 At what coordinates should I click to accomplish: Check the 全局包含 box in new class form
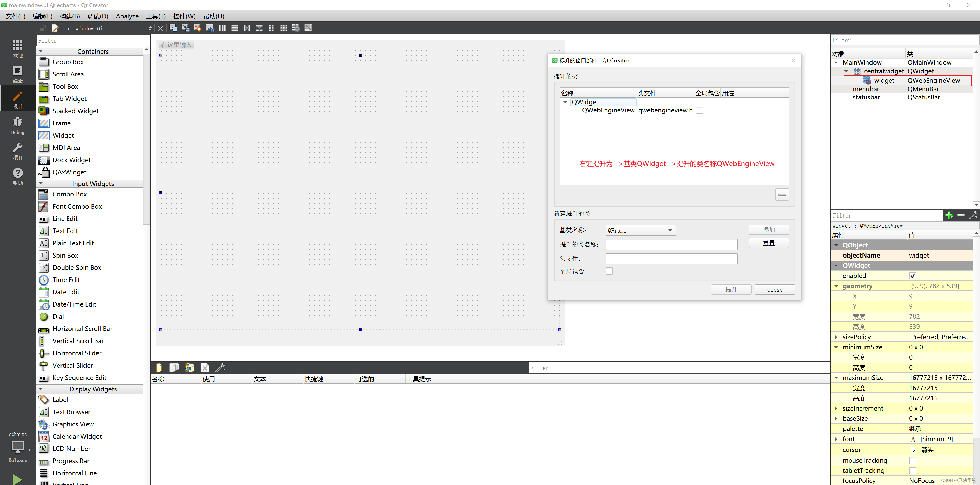609,271
